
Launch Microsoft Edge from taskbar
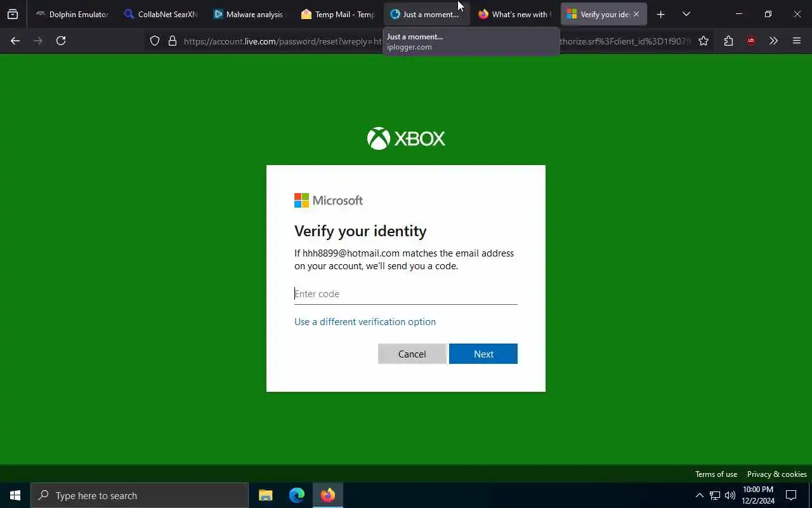point(297,495)
